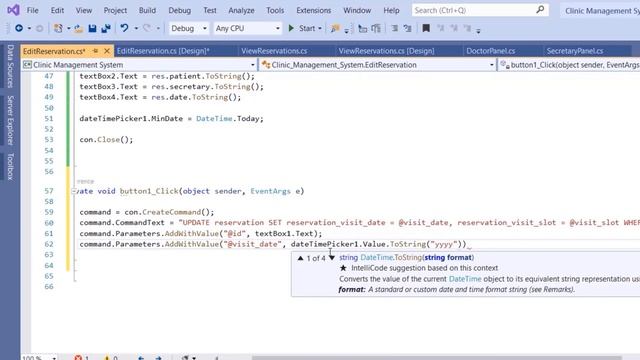Go to the next IntelliSense overload
The width and height of the screenshot is (640, 360).
point(331,258)
